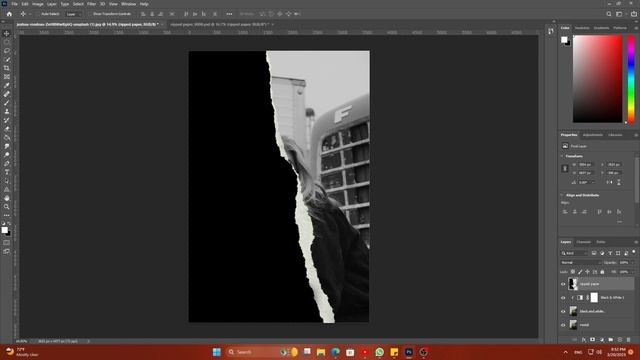Hide the Black & White 1 adjustment layer
Viewport: 640px width, 360px height.
pyautogui.click(x=563, y=298)
